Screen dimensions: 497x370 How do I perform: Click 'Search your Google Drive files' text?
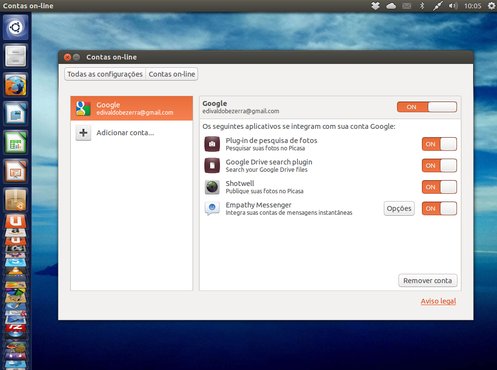(267, 170)
